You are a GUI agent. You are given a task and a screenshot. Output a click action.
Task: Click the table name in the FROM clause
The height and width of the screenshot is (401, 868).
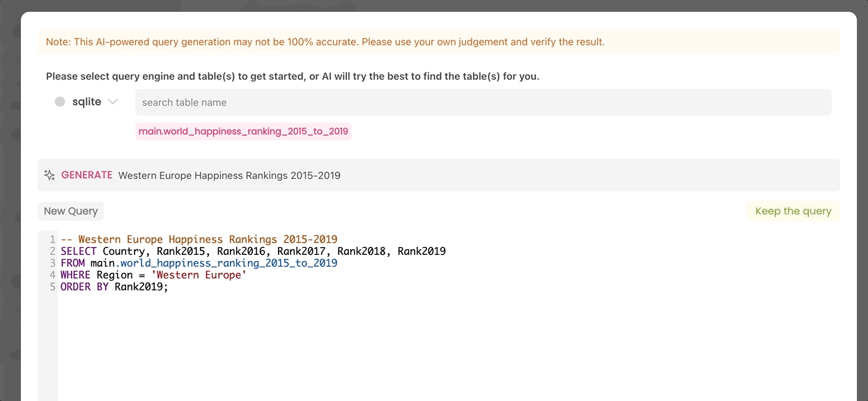point(214,263)
